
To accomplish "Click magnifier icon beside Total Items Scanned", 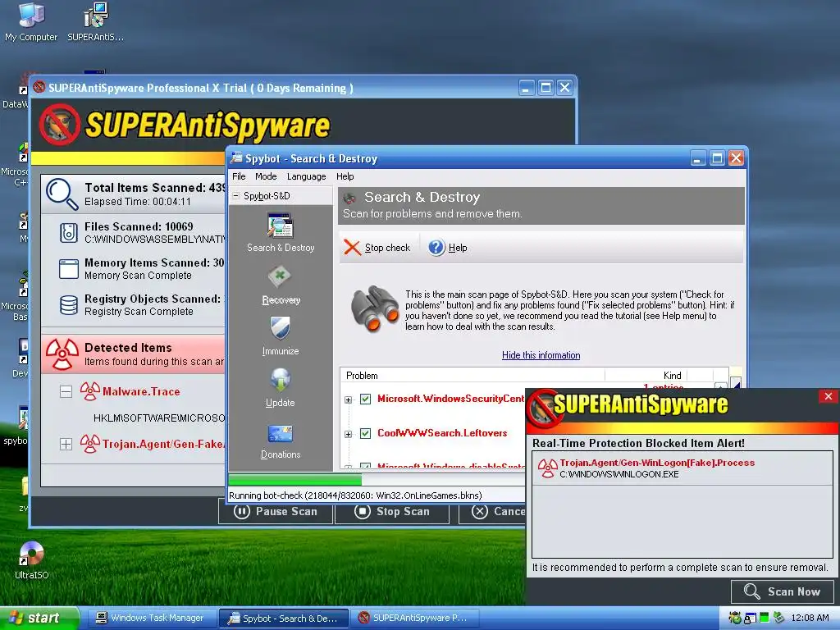I will [62, 194].
